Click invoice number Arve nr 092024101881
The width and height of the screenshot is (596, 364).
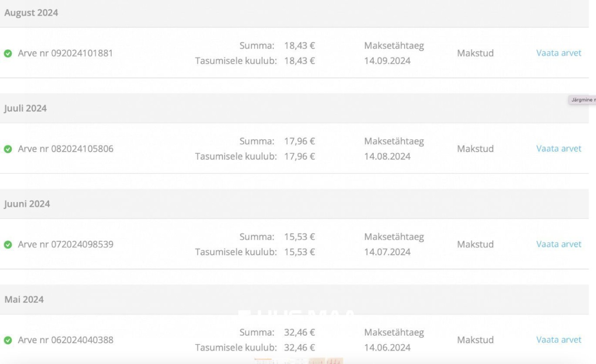[x=66, y=53]
